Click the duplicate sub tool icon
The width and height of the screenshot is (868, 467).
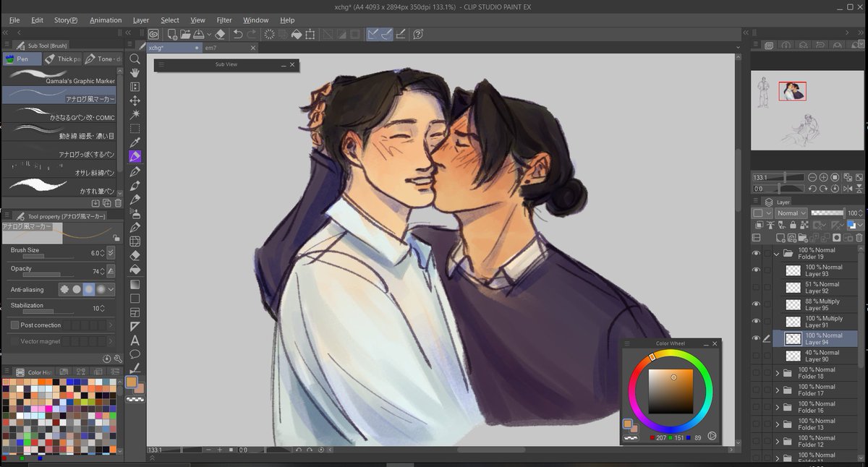click(107, 203)
